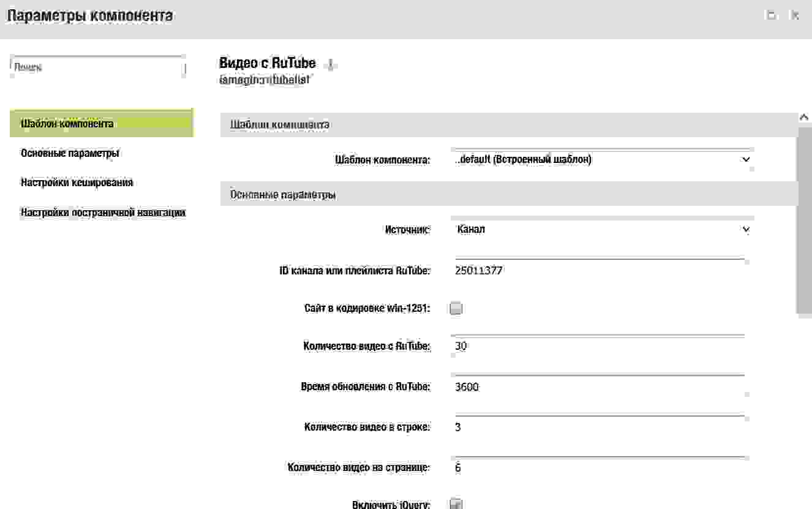Click the Количество видео с RuTube field
The width and height of the screenshot is (812, 509).
[598, 346]
